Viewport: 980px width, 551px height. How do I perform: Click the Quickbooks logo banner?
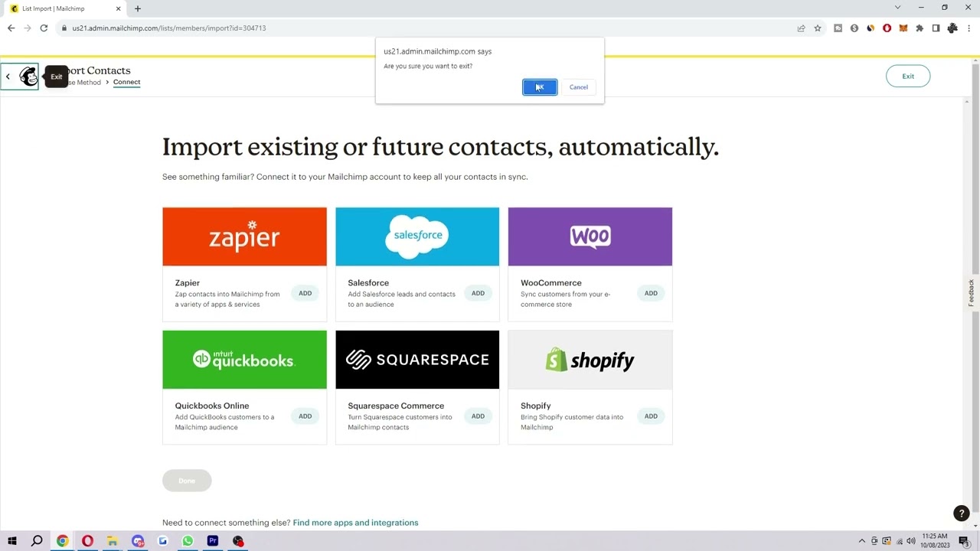[244, 360]
